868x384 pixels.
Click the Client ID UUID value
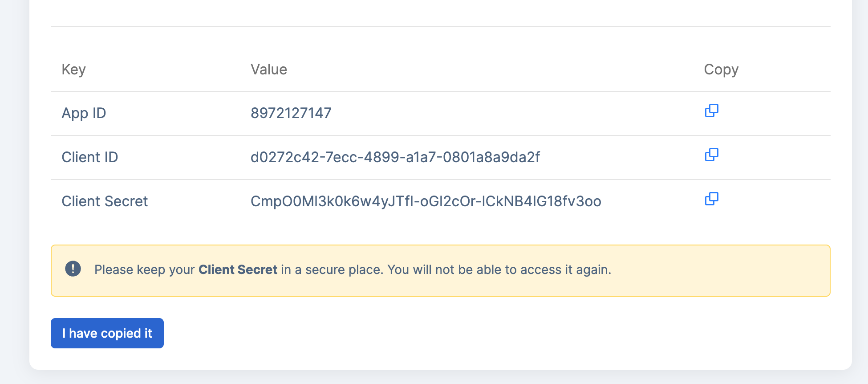point(395,157)
